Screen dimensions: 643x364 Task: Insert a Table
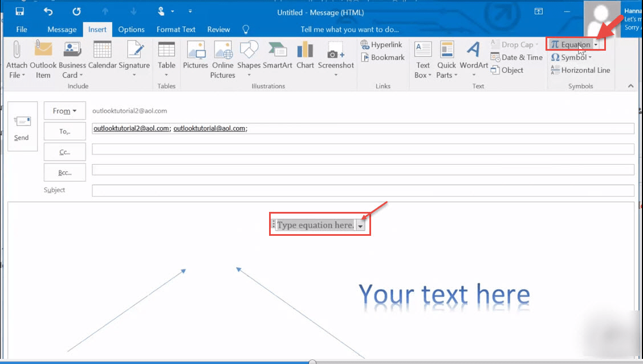166,60
